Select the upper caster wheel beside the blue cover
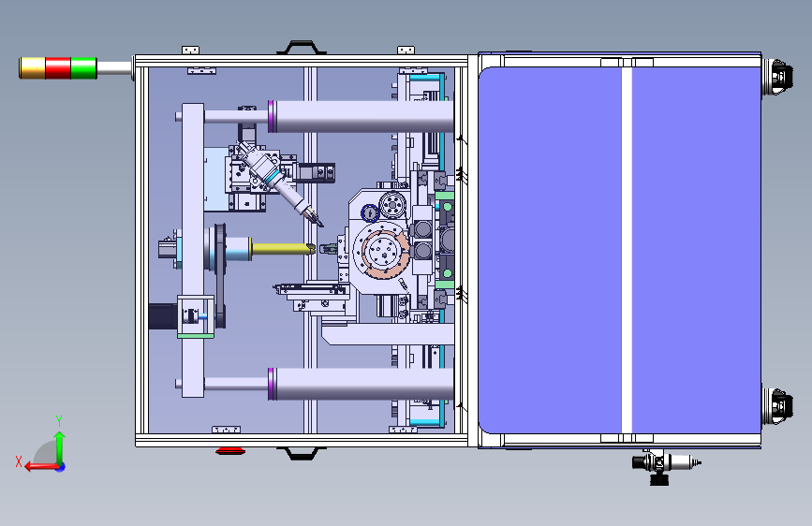The width and height of the screenshot is (812, 526). pyautogui.click(x=778, y=77)
